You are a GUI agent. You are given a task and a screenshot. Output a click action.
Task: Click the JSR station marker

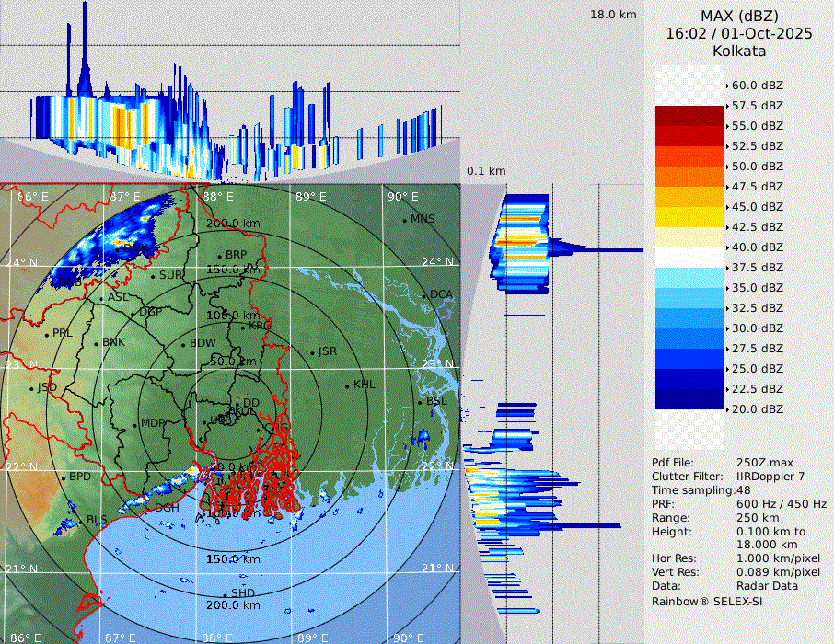pyautogui.click(x=312, y=352)
